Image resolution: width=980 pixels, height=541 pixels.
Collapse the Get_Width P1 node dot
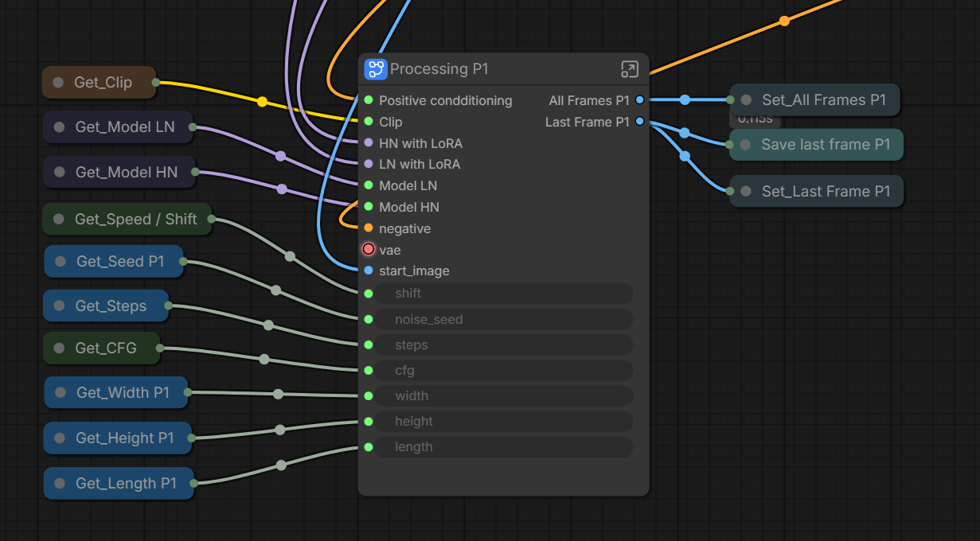(x=60, y=392)
